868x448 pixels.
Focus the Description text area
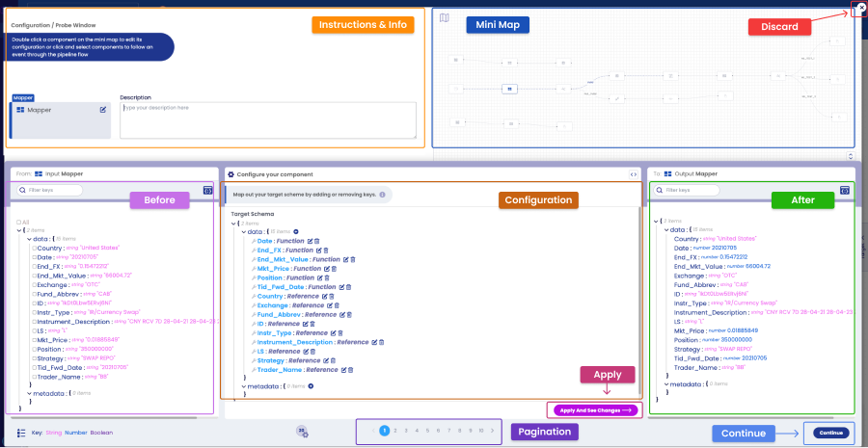pyautogui.click(x=268, y=120)
